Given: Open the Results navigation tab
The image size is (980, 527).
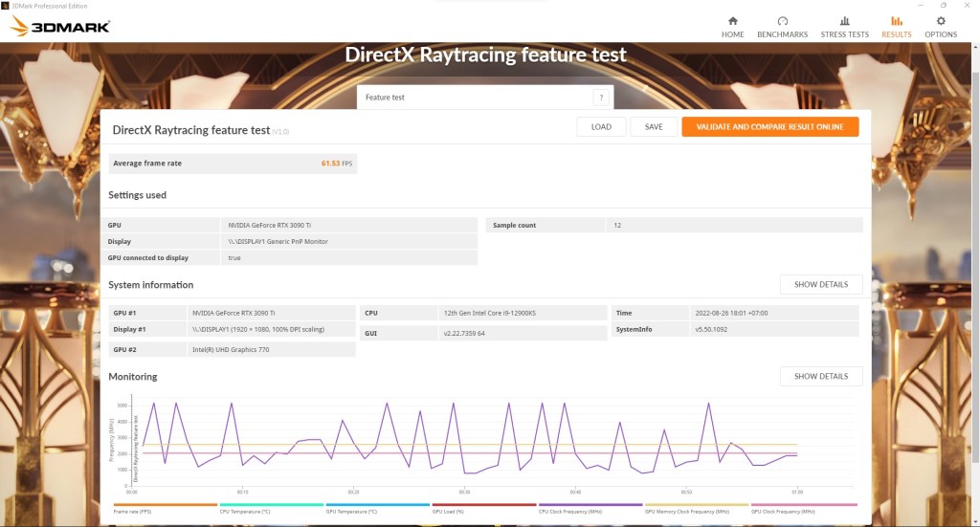Looking at the screenshot, I should (x=896, y=28).
